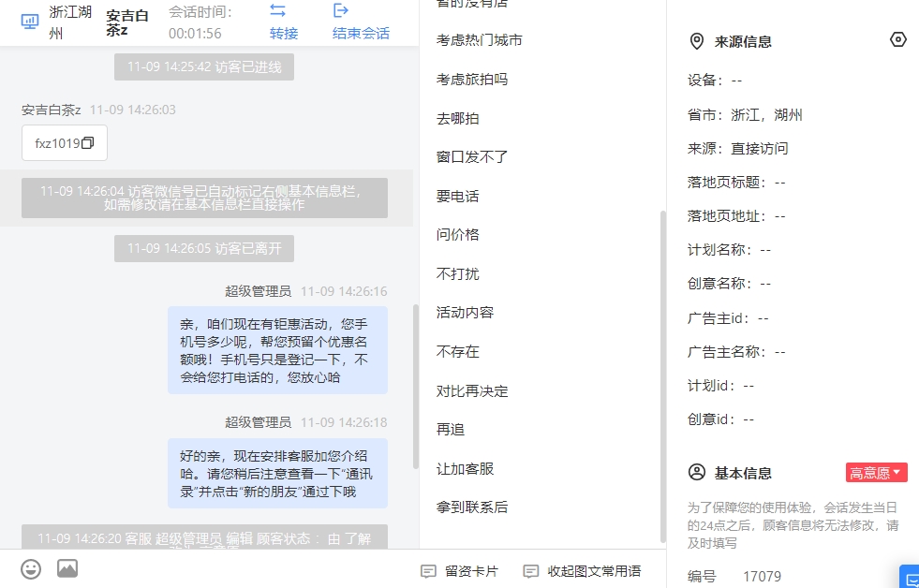919x588 pixels.
Task: Select the 考虑旅拍吗 quick reply
Action: (x=472, y=80)
